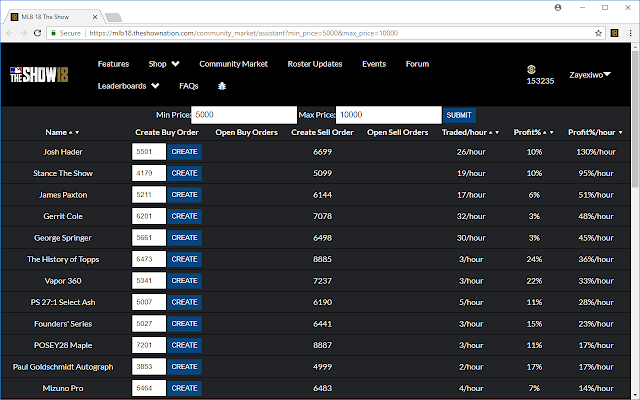
Task: Open Roster Updates page
Action: 315,64
